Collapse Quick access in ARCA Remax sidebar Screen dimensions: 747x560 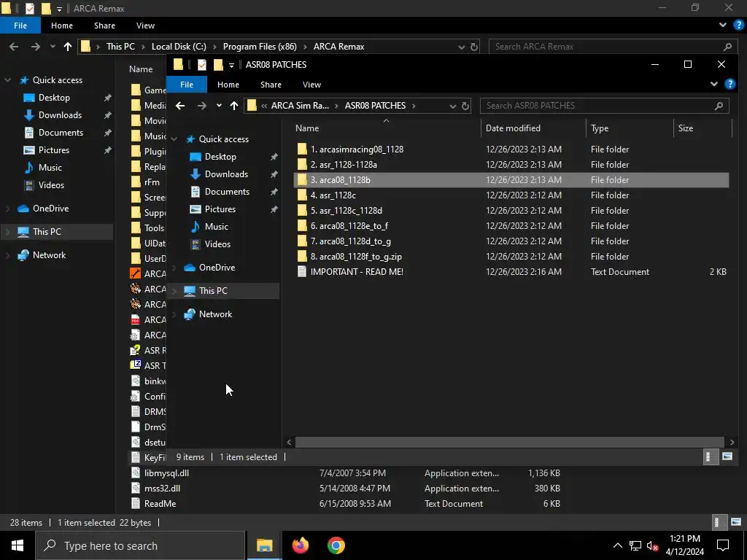point(7,80)
